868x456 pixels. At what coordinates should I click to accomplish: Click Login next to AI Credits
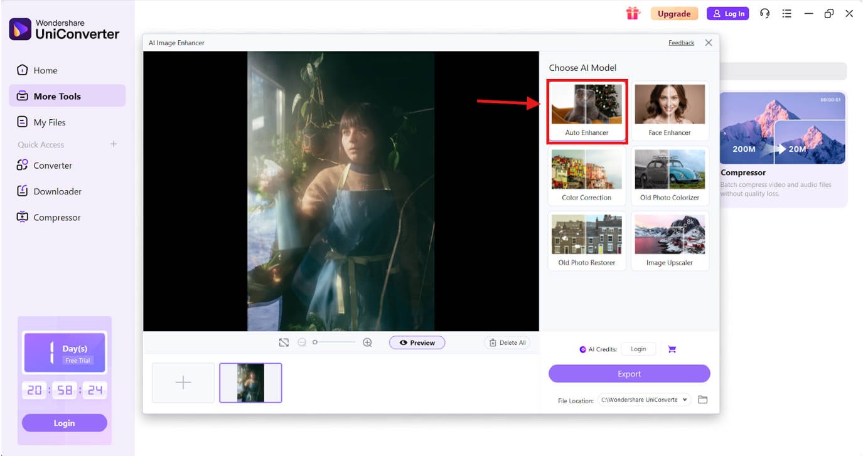coord(638,349)
